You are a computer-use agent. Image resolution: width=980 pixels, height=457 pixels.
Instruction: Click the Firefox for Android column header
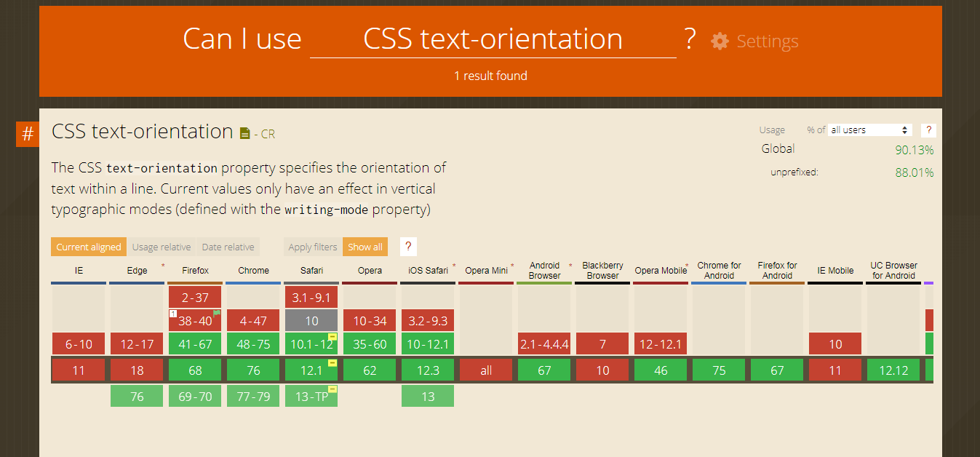click(777, 271)
